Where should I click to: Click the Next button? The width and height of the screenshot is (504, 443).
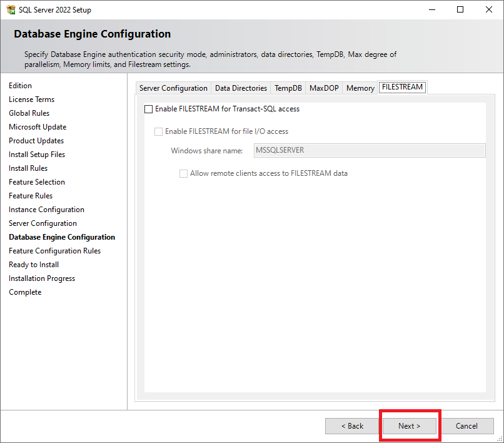410,426
